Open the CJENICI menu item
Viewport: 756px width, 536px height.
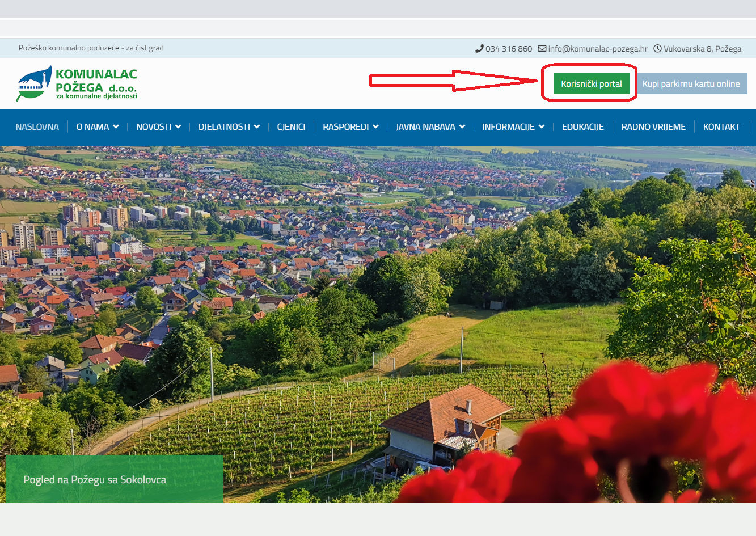click(291, 127)
